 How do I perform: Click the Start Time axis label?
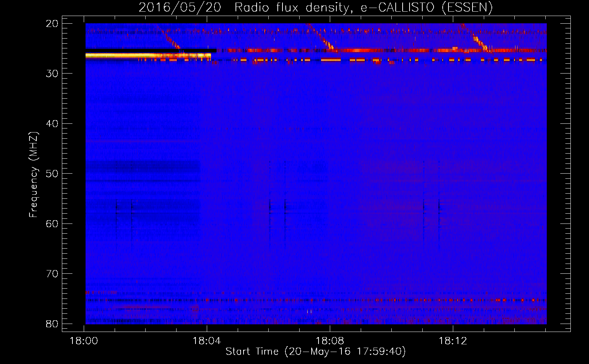pyautogui.click(x=316, y=352)
